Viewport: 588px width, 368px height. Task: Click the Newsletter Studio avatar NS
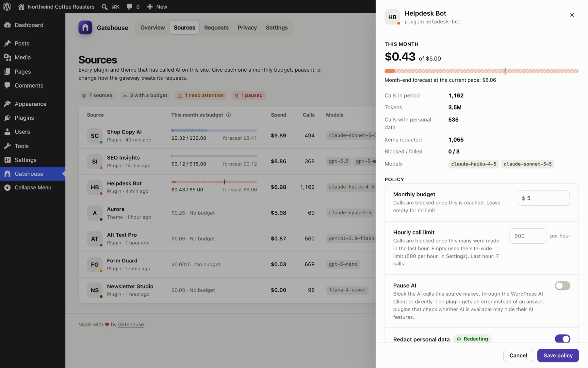coord(95,290)
